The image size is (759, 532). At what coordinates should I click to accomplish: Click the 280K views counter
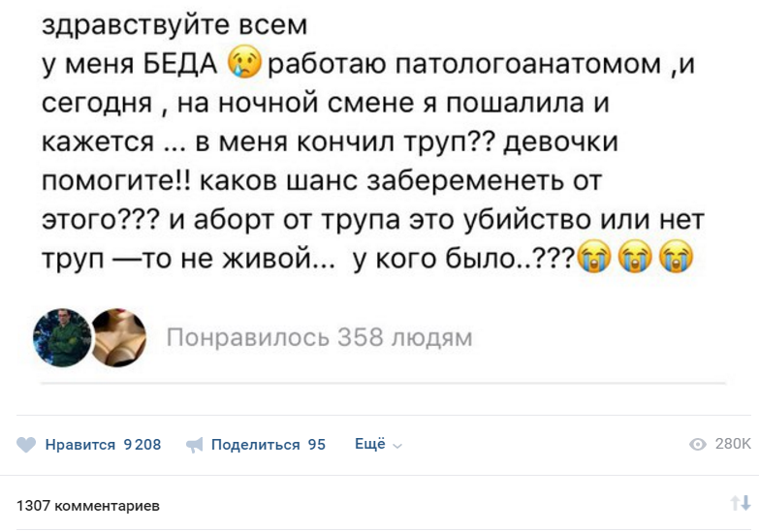pos(733,444)
